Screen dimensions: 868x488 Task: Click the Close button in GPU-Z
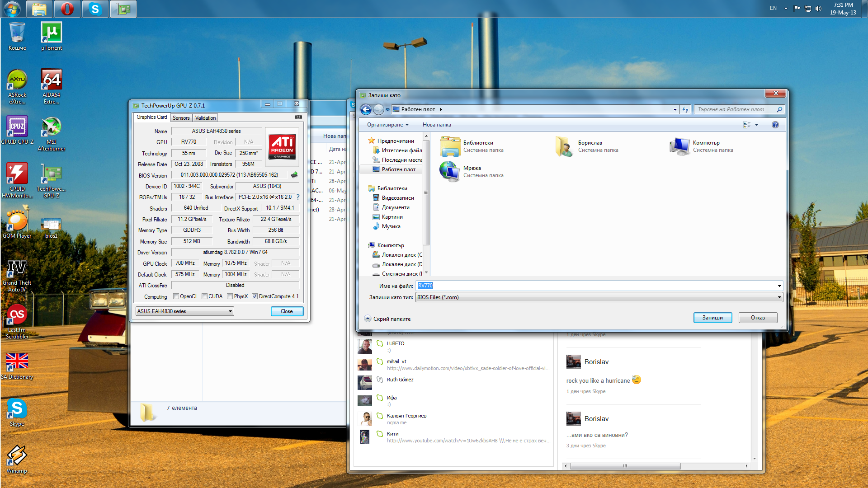point(287,311)
